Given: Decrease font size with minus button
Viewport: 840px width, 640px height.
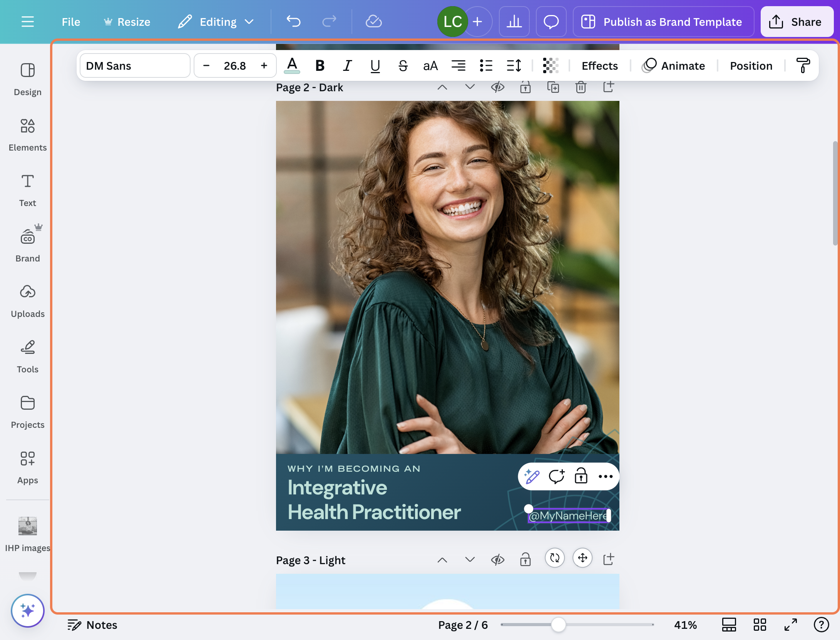Looking at the screenshot, I should [x=206, y=66].
